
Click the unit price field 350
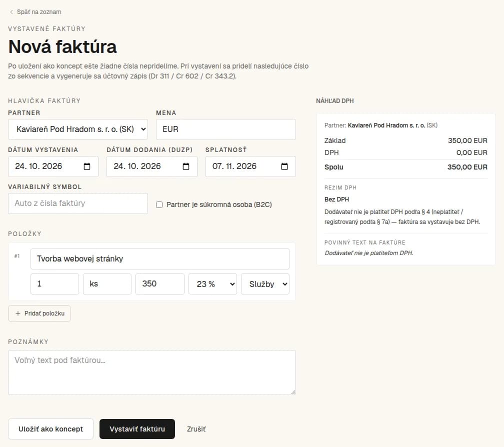160,284
